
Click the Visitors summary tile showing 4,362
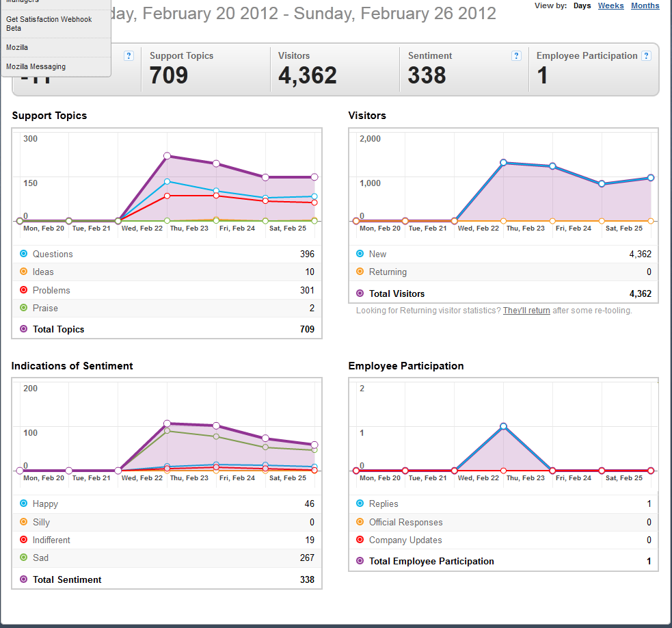click(x=335, y=69)
